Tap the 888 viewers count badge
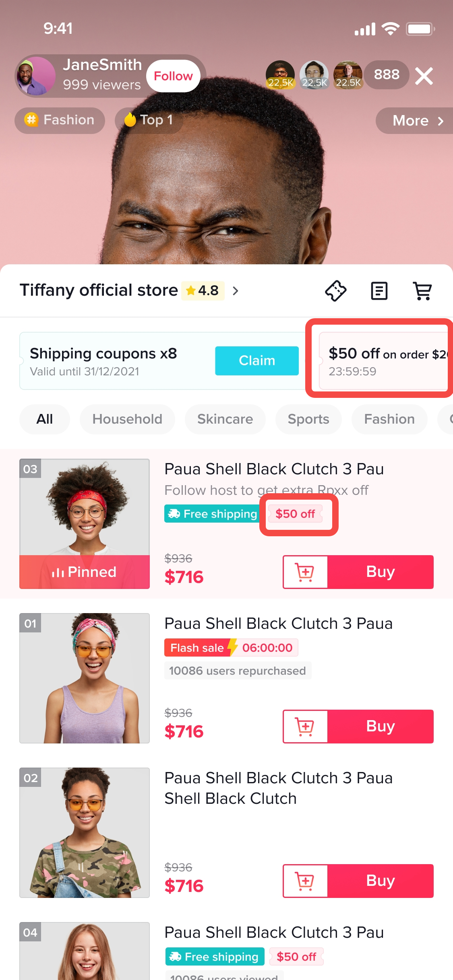 387,75
